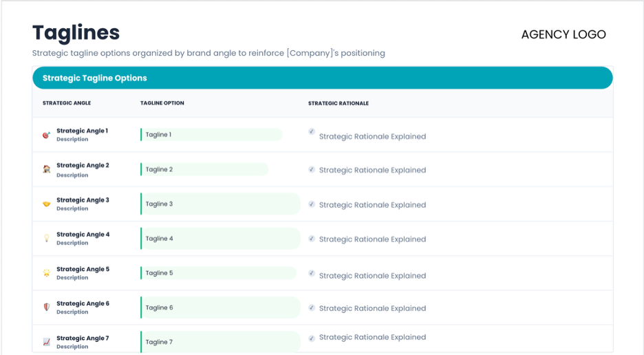Screen dimensions: 644x355
Task: Click the Strategic Angle 2 title text
Action: (83, 165)
